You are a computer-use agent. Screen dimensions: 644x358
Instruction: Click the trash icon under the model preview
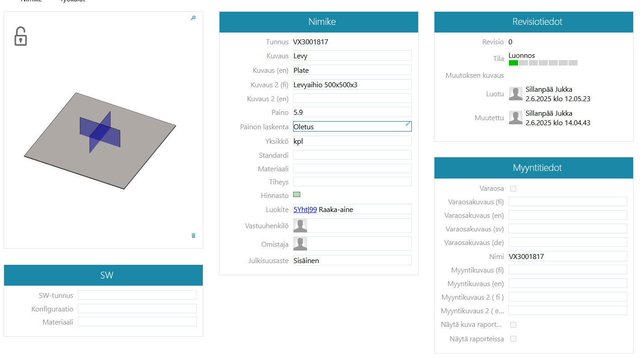point(193,236)
